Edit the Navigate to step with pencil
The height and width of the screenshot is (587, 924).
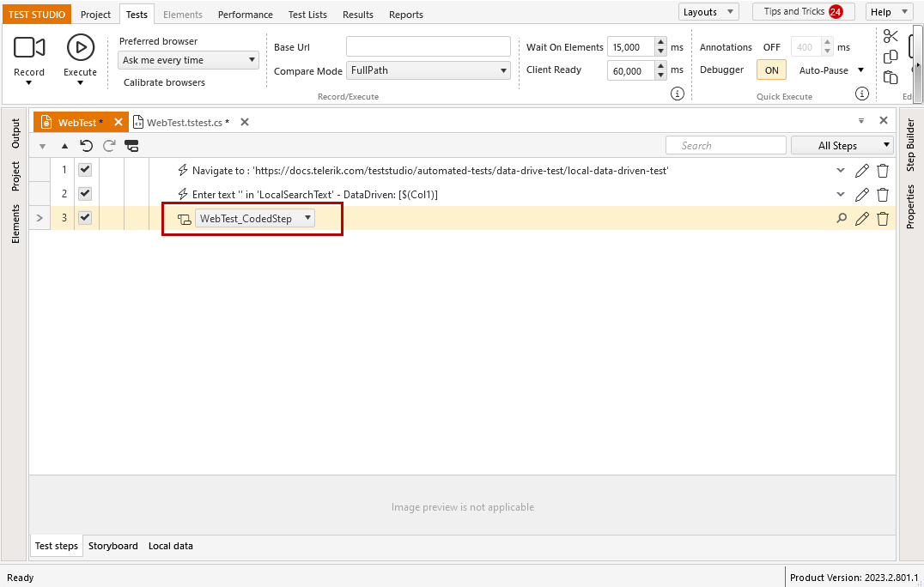pos(861,171)
